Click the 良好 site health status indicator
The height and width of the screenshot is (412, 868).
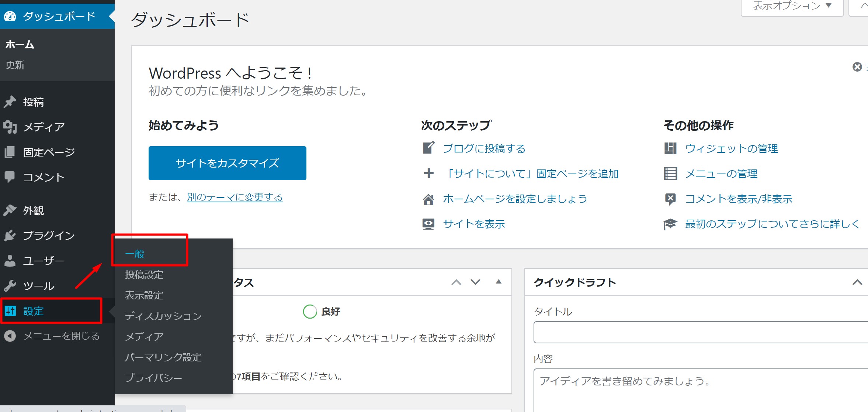click(322, 312)
